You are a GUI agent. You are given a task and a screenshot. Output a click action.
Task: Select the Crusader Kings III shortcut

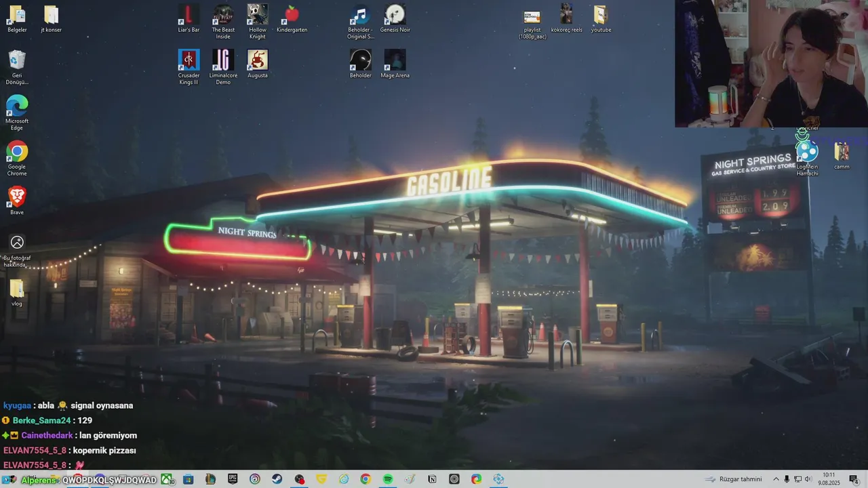[189, 68]
